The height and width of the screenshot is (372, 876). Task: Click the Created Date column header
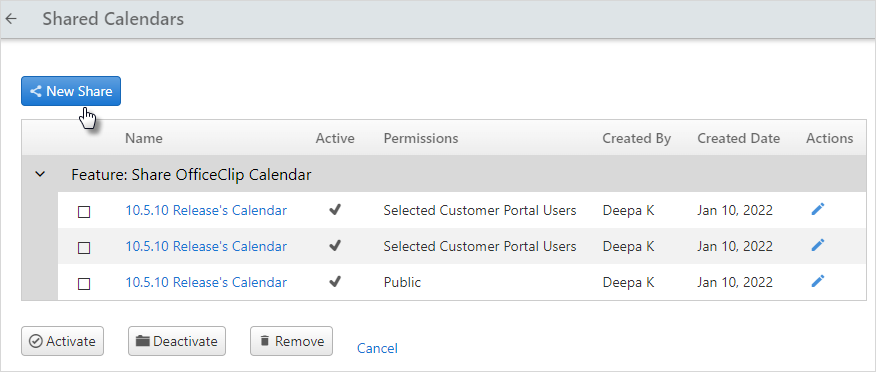tap(739, 139)
